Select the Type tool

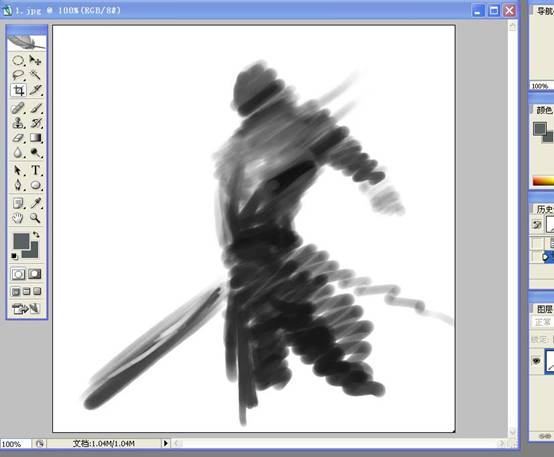[35, 170]
